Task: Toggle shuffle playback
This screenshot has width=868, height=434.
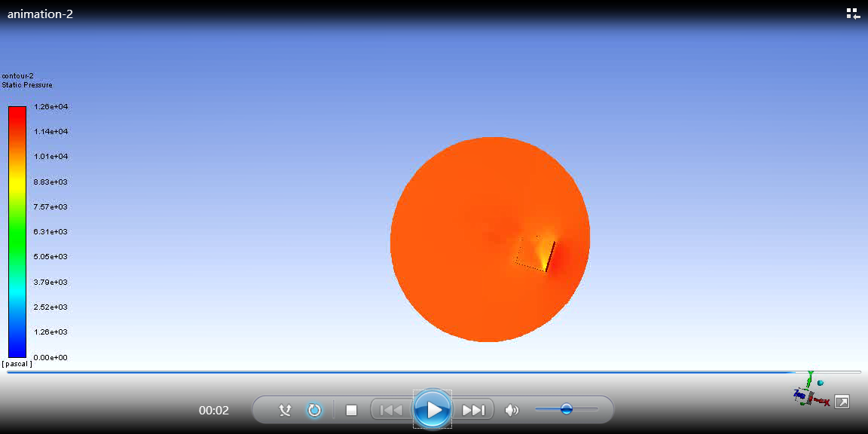Action: point(285,409)
